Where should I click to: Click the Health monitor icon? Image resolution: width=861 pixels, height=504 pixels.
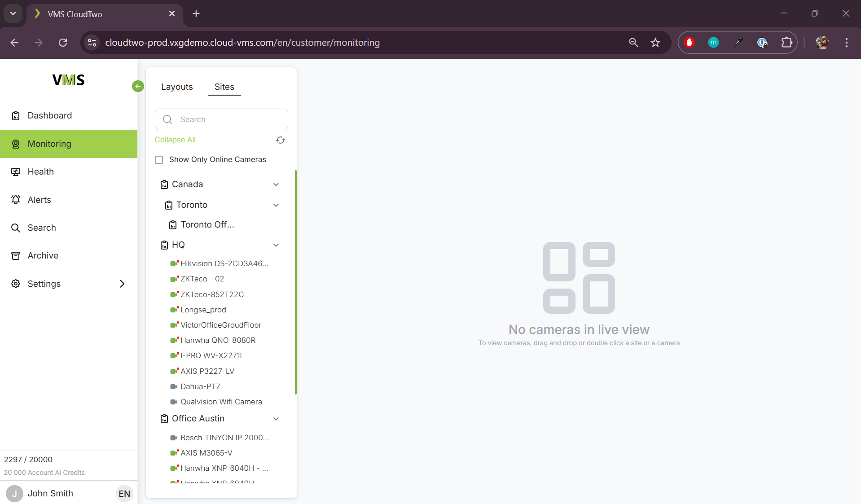pyautogui.click(x=16, y=172)
